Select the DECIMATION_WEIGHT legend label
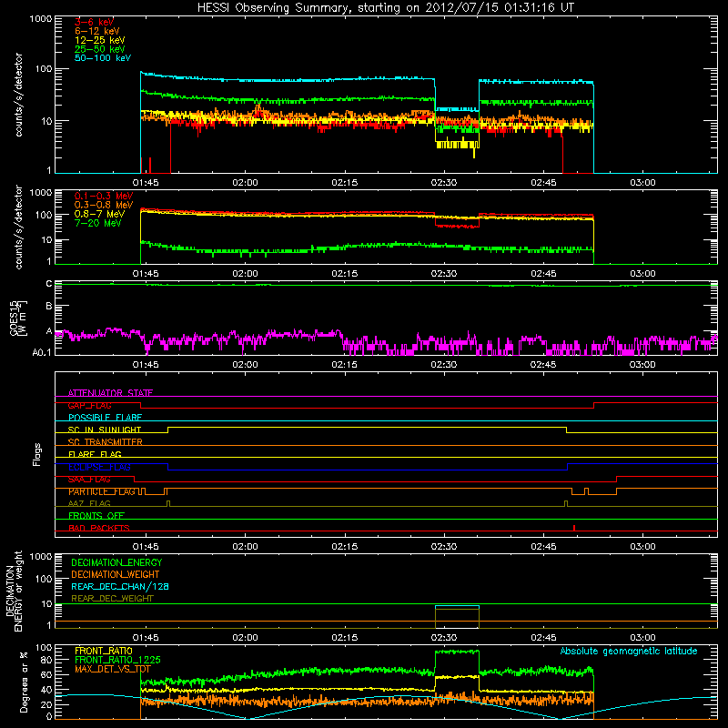The height and width of the screenshot is (728, 728). pyautogui.click(x=116, y=574)
